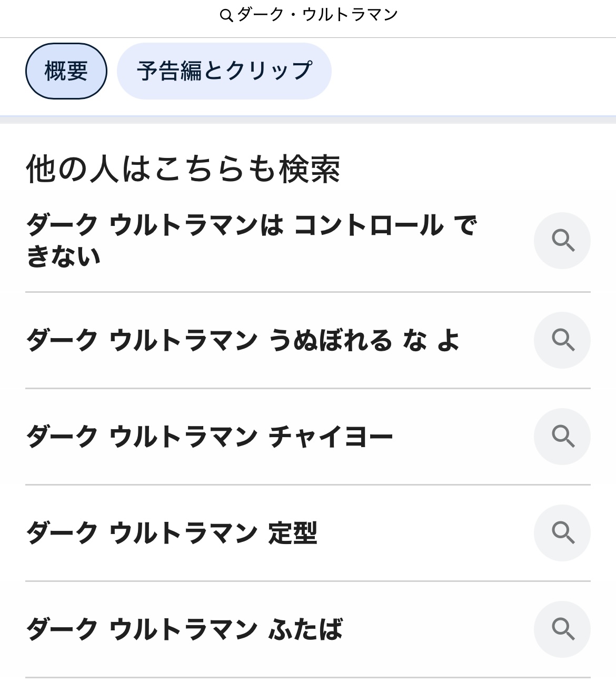Screen dimensions: 616x682
Task: Switch to the 概要 tab
Action: tap(66, 71)
